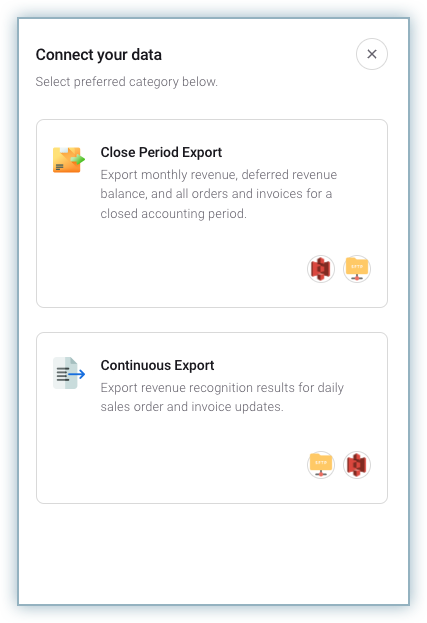The width and height of the screenshot is (427, 623).
Task: Click the 'Connect your data' heading
Action: (99, 55)
